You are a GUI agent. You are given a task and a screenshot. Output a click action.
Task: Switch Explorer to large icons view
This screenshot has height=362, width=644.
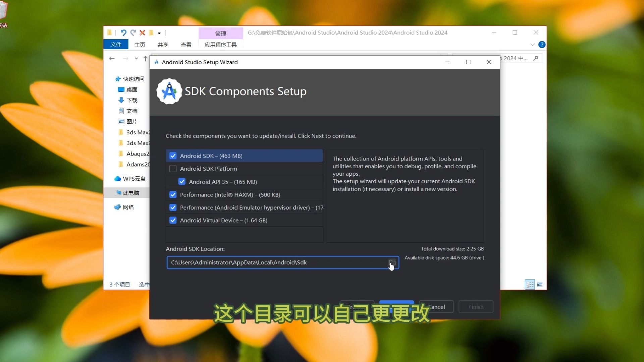tap(540, 285)
